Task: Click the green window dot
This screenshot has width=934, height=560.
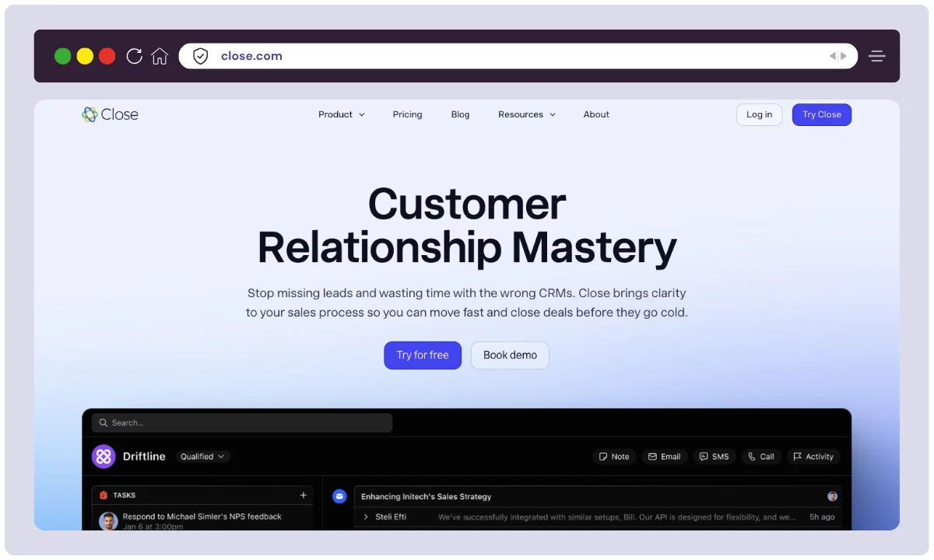Action: point(63,56)
